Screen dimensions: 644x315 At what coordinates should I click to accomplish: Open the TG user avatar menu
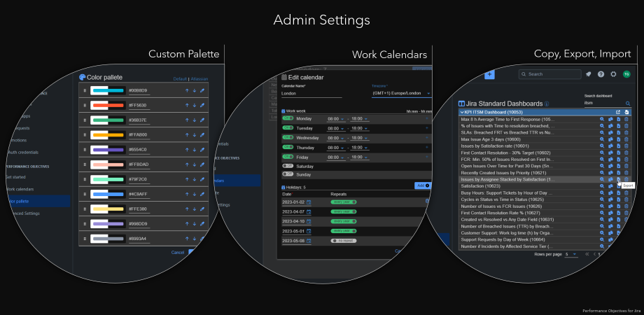[x=626, y=74]
